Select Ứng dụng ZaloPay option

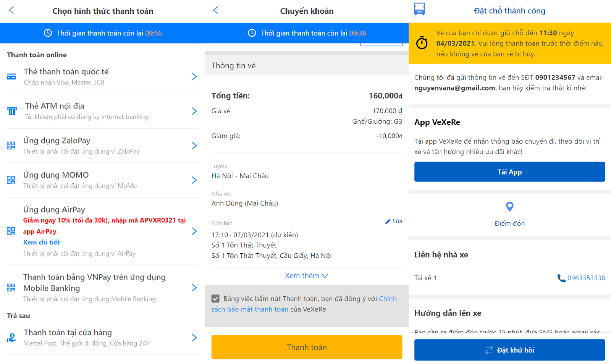tap(103, 146)
